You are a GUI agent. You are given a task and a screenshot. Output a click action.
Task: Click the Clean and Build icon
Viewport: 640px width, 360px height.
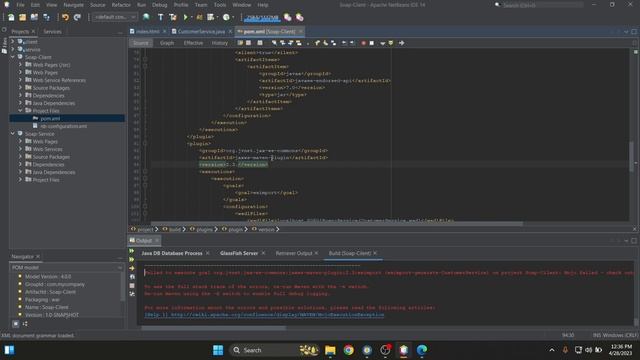click(173, 17)
